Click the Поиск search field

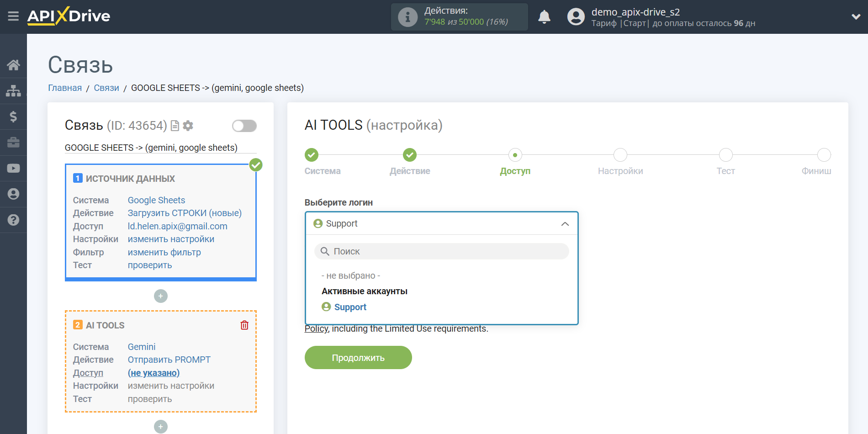[441, 251]
